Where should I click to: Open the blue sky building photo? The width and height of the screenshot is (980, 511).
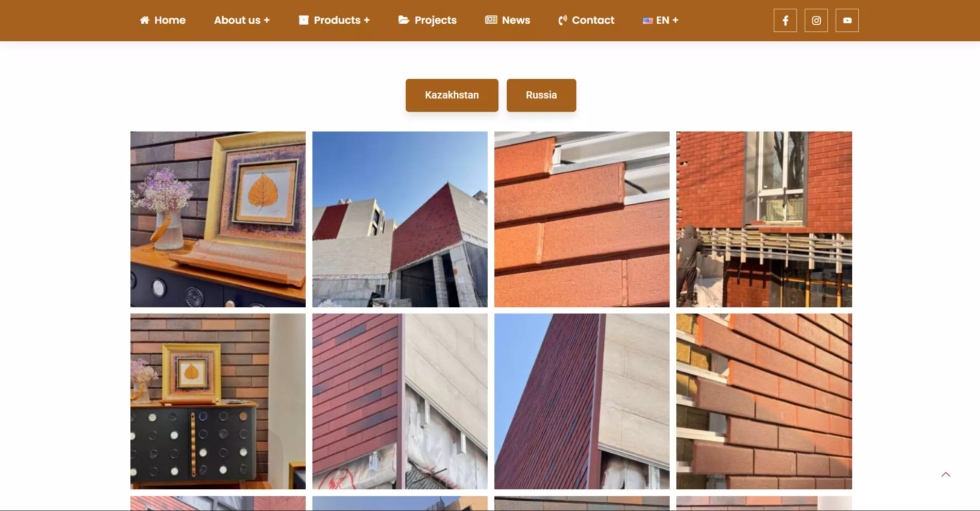click(x=400, y=219)
